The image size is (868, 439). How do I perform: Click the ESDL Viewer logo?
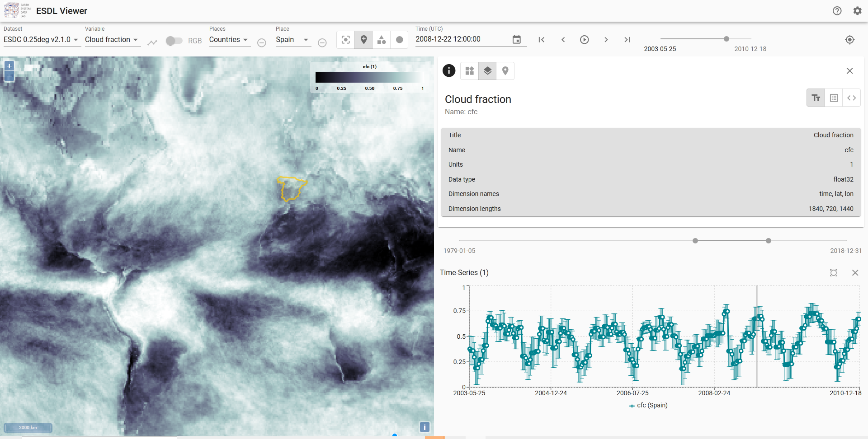18,11
